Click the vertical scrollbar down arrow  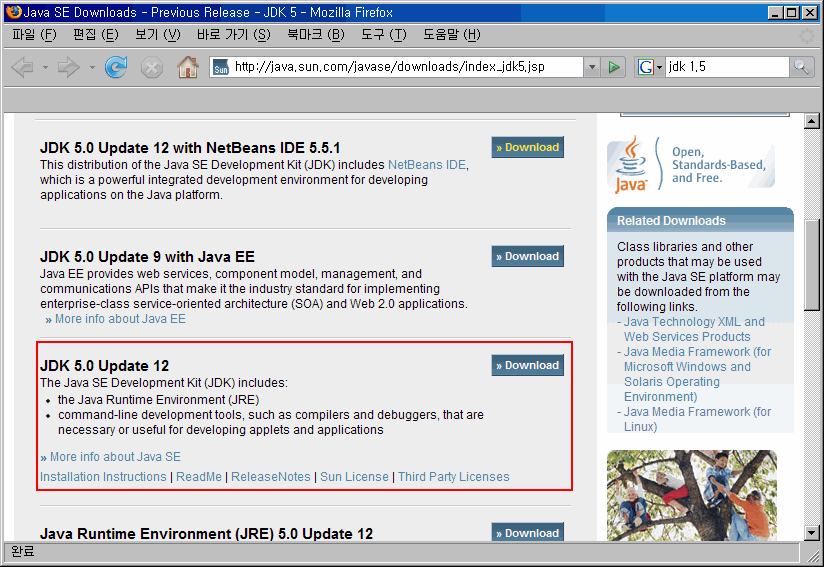coord(812,533)
